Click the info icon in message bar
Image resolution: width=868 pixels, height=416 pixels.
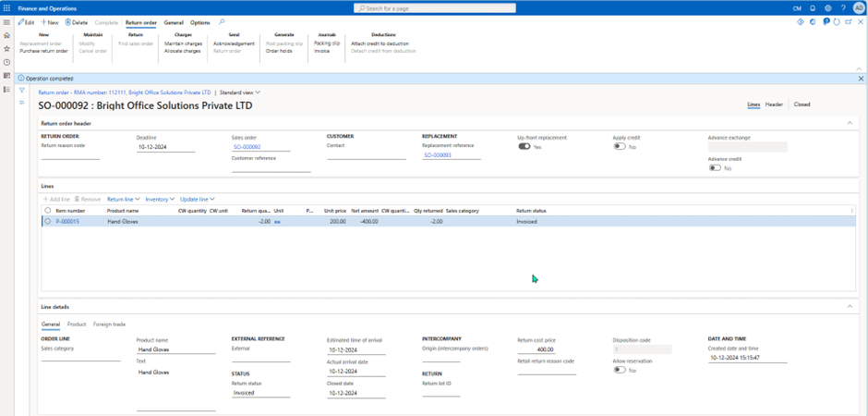click(x=21, y=79)
